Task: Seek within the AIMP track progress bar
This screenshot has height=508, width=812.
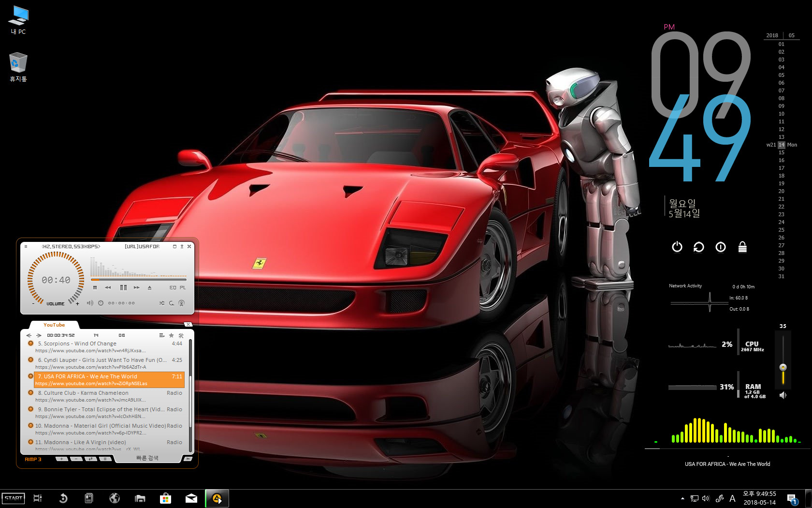Action: [138, 280]
